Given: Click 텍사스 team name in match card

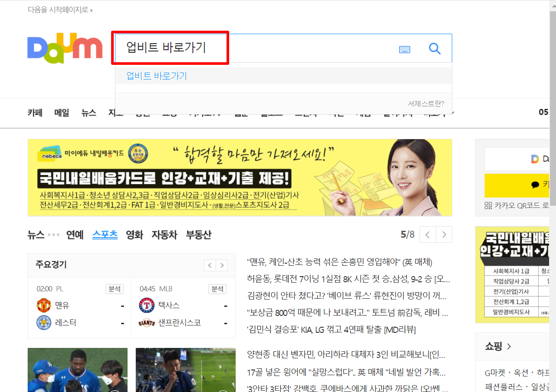Looking at the screenshot, I should tap(169, 306).
